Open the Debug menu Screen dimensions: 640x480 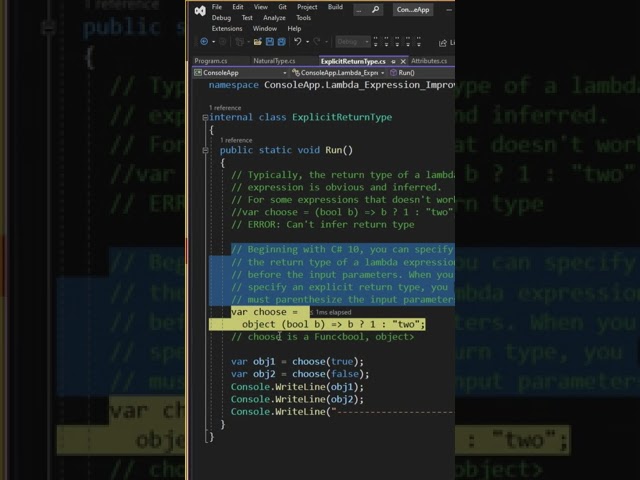pyautogui.click(x=221, y=18)
